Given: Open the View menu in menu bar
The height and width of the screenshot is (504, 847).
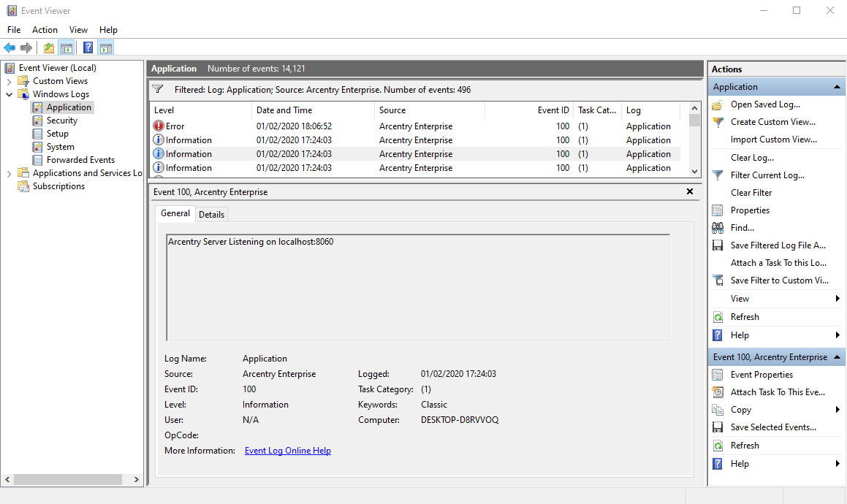Looking at the screenshot, I should click(78, 30).
